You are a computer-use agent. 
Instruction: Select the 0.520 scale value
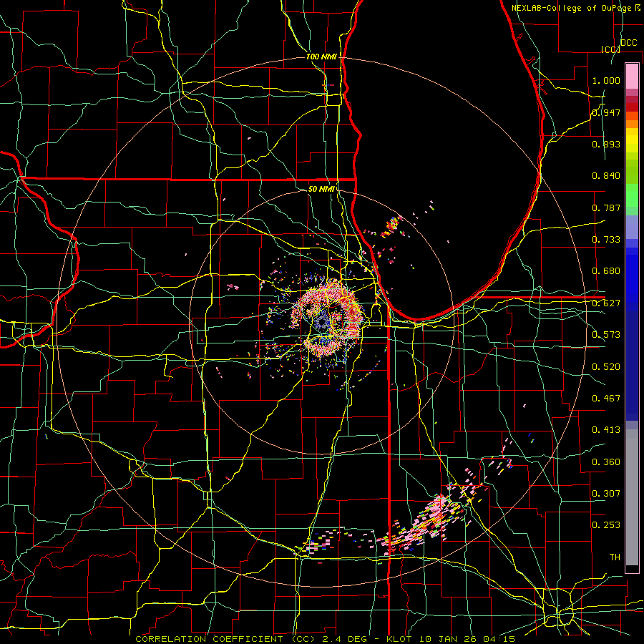pyautogui.click(x=606, y=366)
